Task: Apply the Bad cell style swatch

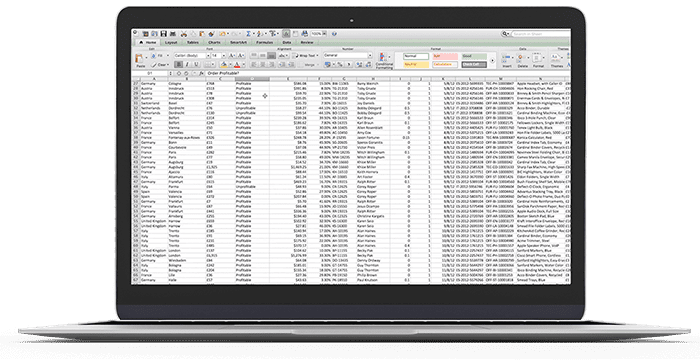Action: (446, 56)
